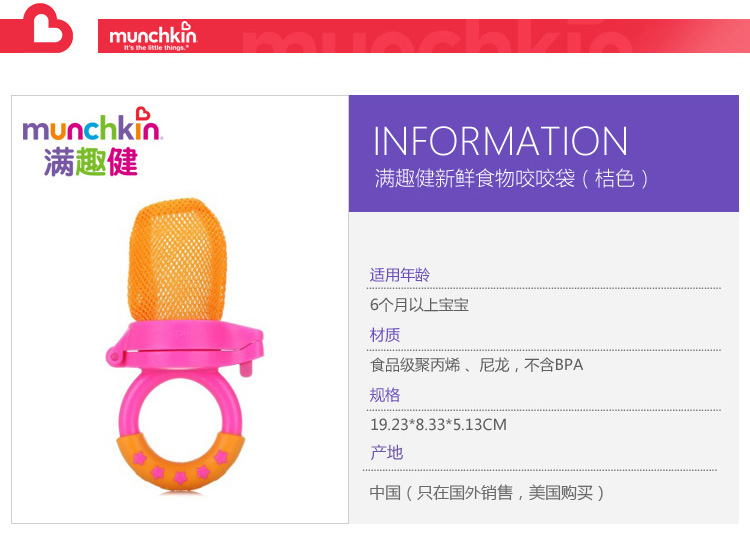Click the product title 满趣健新鲜食物咬咬袋
This screenshot has height=538, width=750.
[x=475, y=178]
